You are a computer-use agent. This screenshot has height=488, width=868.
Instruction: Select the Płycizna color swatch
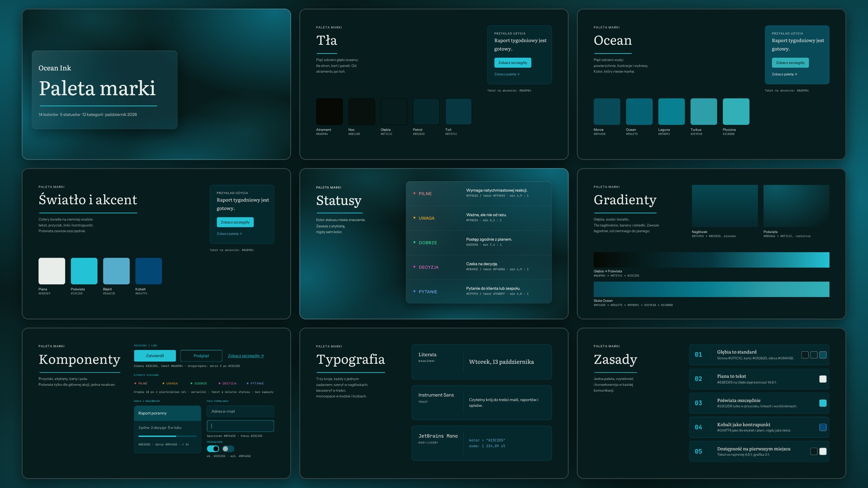click(x=736, y=111)
